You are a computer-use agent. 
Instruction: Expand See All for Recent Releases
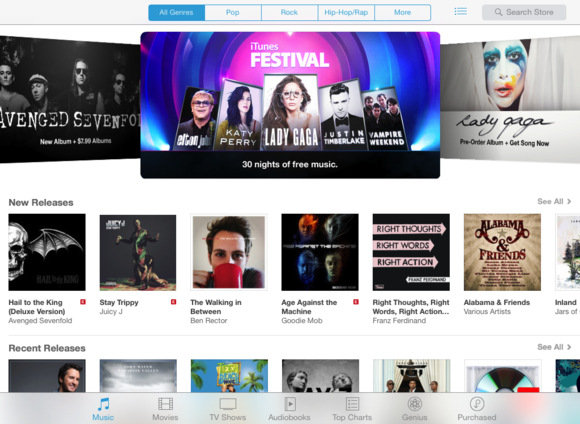point(554,347)
